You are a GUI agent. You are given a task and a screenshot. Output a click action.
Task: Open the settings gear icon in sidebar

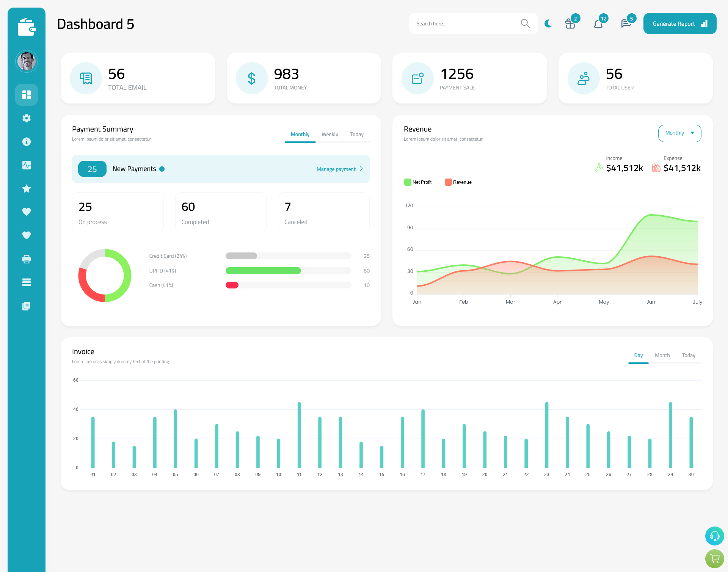click(x=26, y=118)
